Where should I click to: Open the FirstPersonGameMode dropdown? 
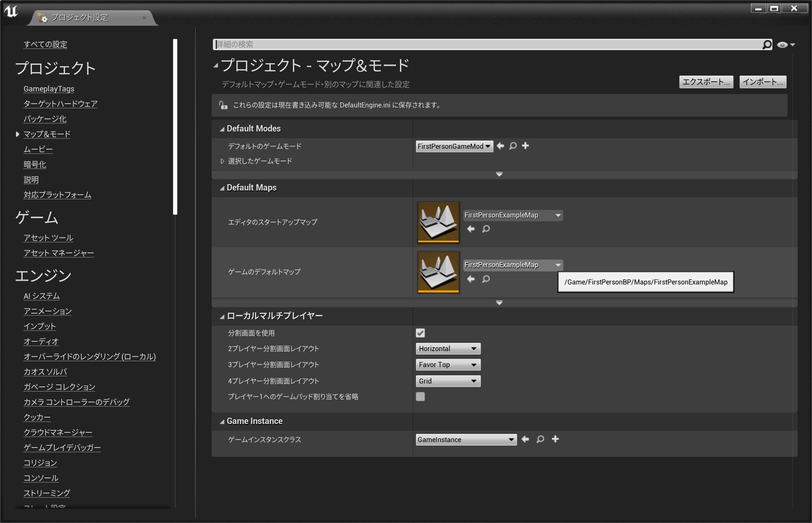(454, 146)
